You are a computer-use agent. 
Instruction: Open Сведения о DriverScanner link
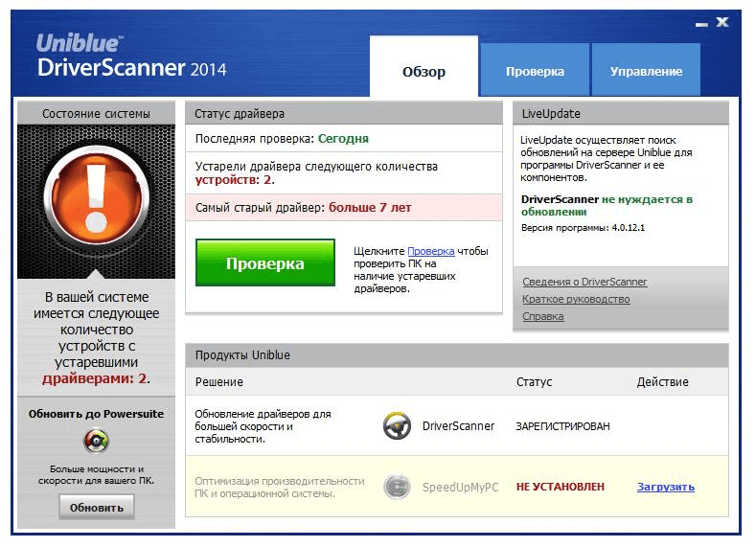(x=584, y=282)
